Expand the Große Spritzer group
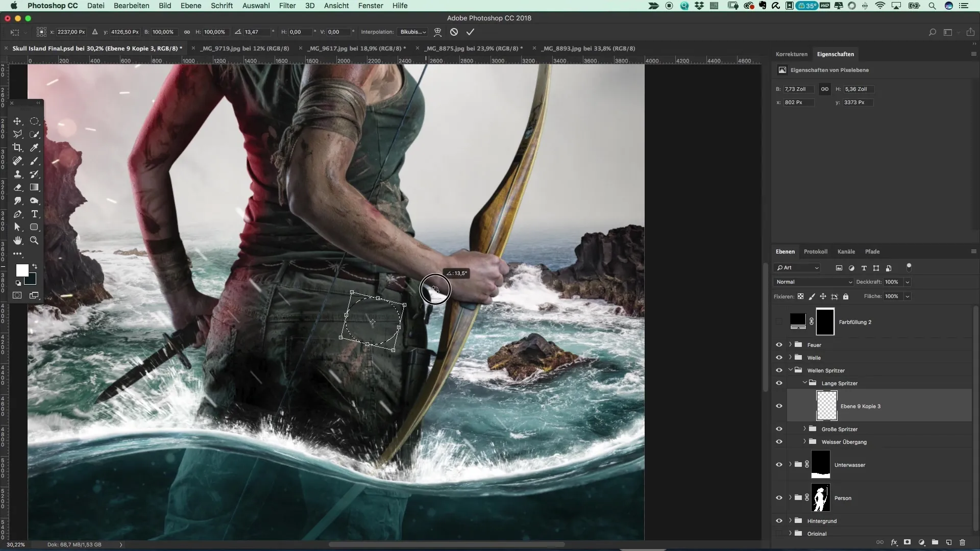980x551 pixels. 805,429
